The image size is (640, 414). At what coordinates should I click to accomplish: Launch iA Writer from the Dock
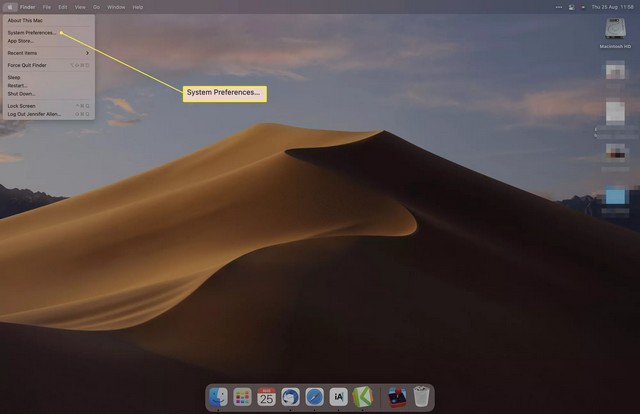tap(338, 397)
